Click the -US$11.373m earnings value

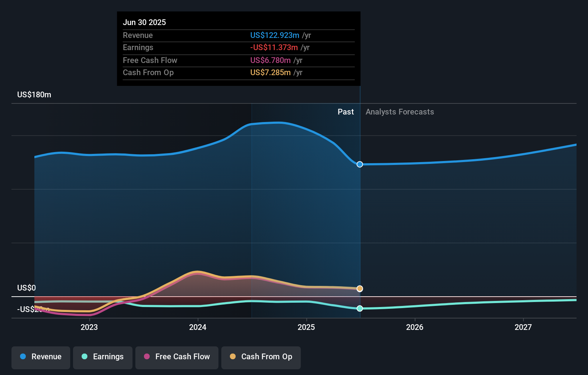coord(274,48)
